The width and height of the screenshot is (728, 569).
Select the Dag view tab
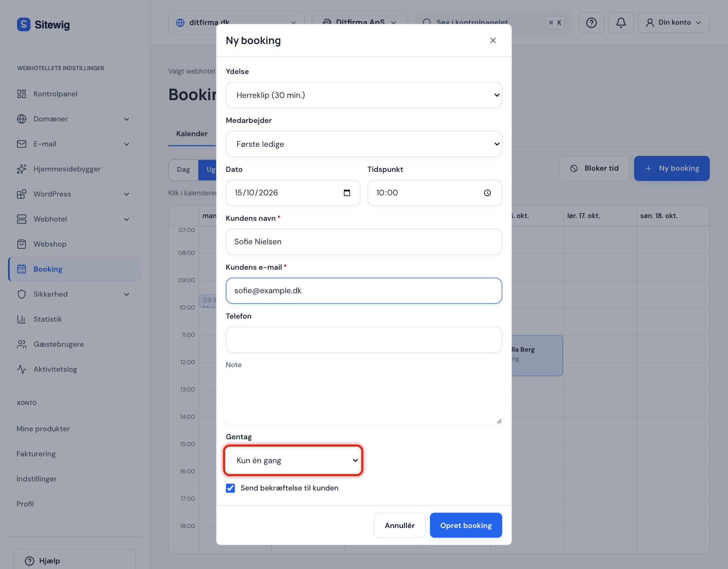pos(183,170)
